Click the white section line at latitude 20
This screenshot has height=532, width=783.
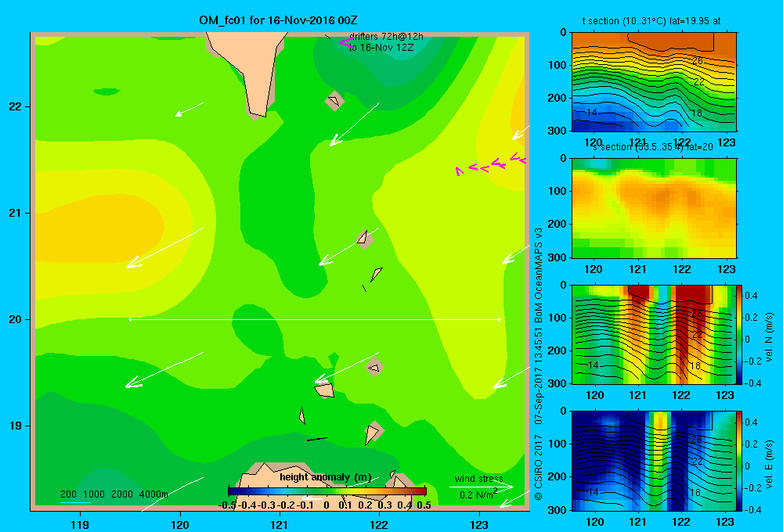pyautogui.click(x=315, y=319)
